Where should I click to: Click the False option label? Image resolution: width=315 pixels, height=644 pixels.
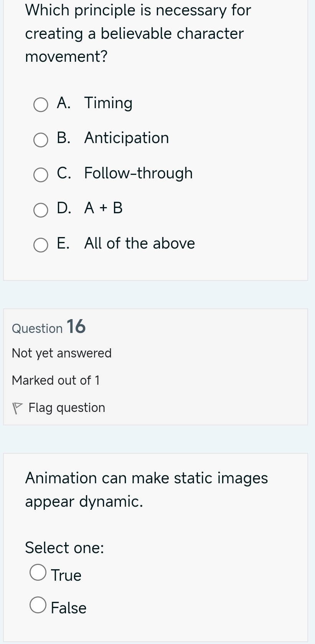click(69, 608)
